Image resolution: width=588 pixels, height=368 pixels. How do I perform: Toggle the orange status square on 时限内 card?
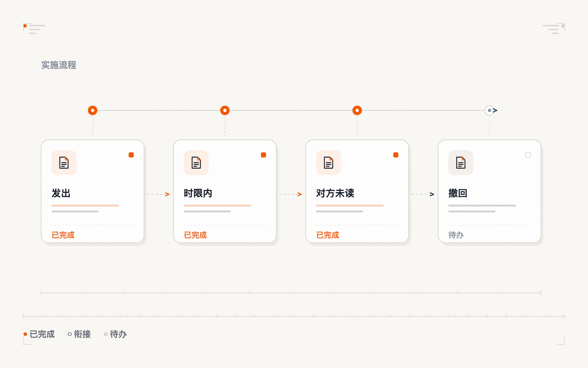(263, 155)
